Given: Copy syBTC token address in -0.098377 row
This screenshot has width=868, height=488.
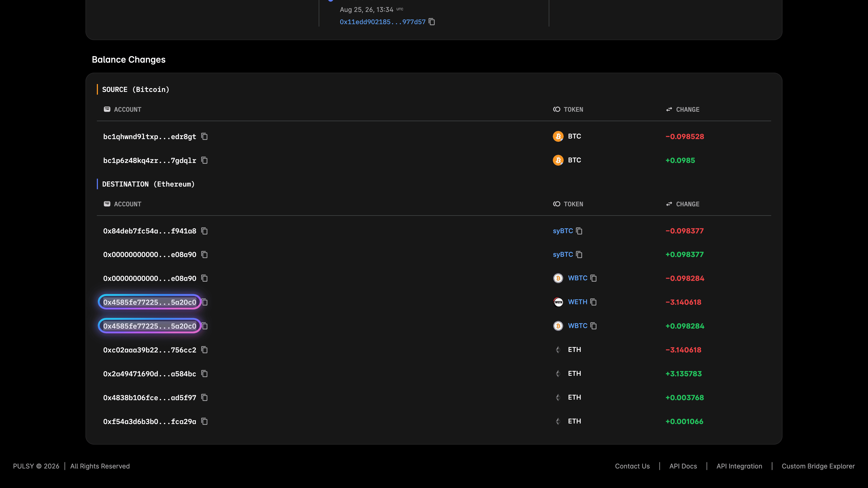Looking at the screenshot, I should [579, 231].
